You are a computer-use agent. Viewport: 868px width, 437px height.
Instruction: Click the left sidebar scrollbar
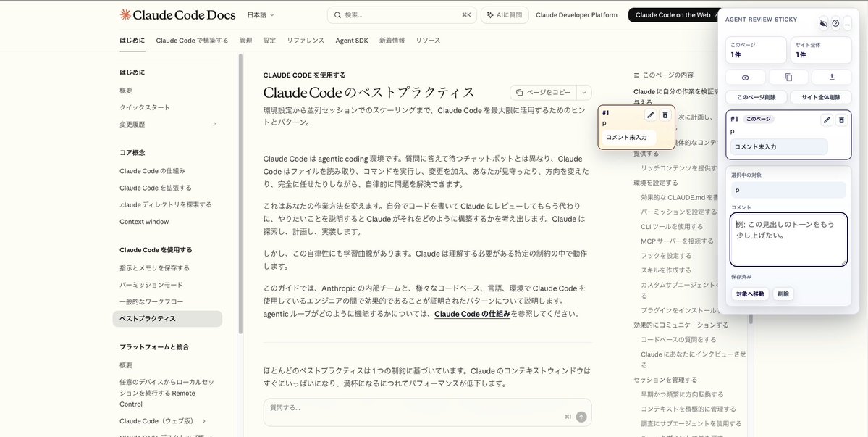[240, 193]
